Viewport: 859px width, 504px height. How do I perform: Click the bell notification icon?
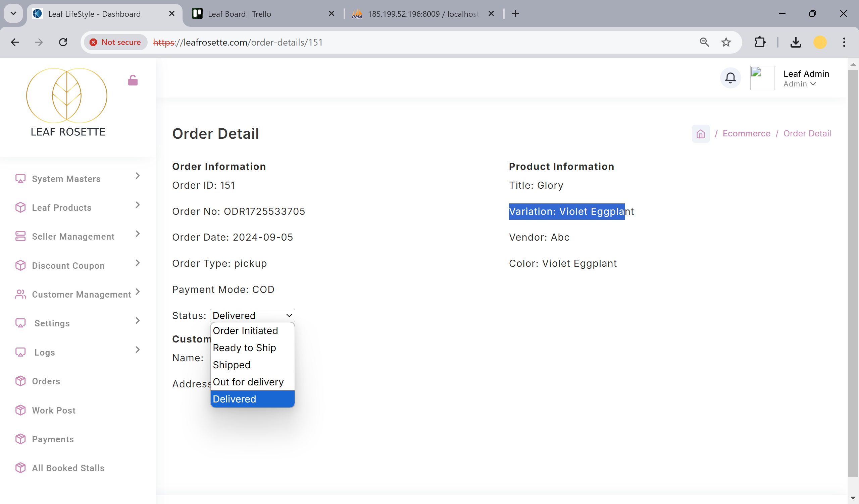[730, 78]
